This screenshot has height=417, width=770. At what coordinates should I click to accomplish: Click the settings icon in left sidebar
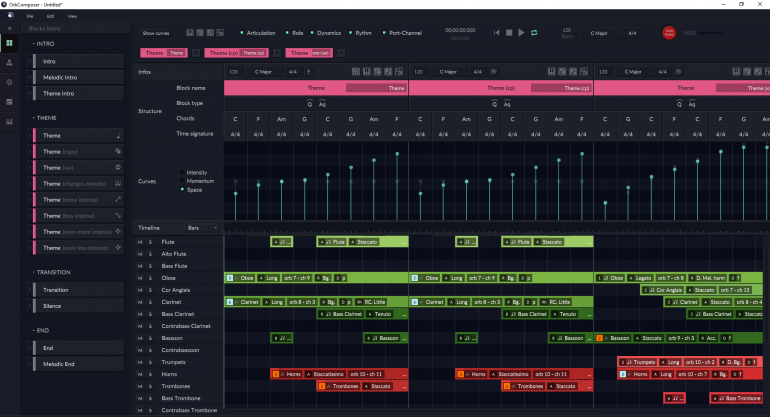tap(9, 82)
